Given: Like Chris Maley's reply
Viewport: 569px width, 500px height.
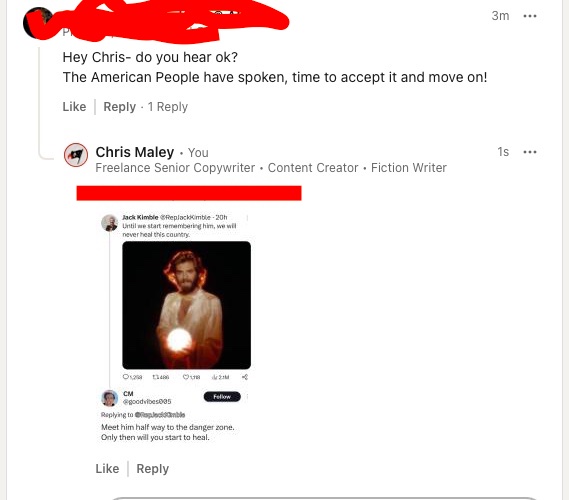Looking at the screenshot, I should pyautogui.click(x=107, y=469).
